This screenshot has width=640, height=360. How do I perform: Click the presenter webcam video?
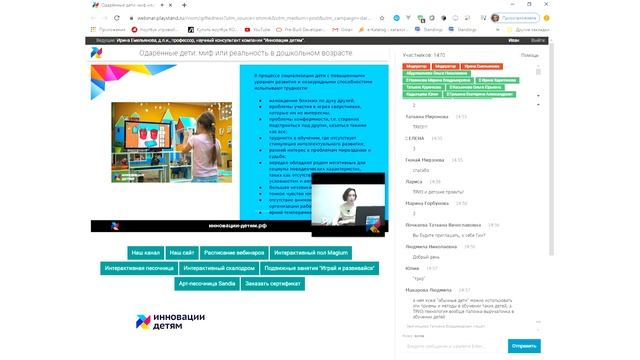coord(348,204)
